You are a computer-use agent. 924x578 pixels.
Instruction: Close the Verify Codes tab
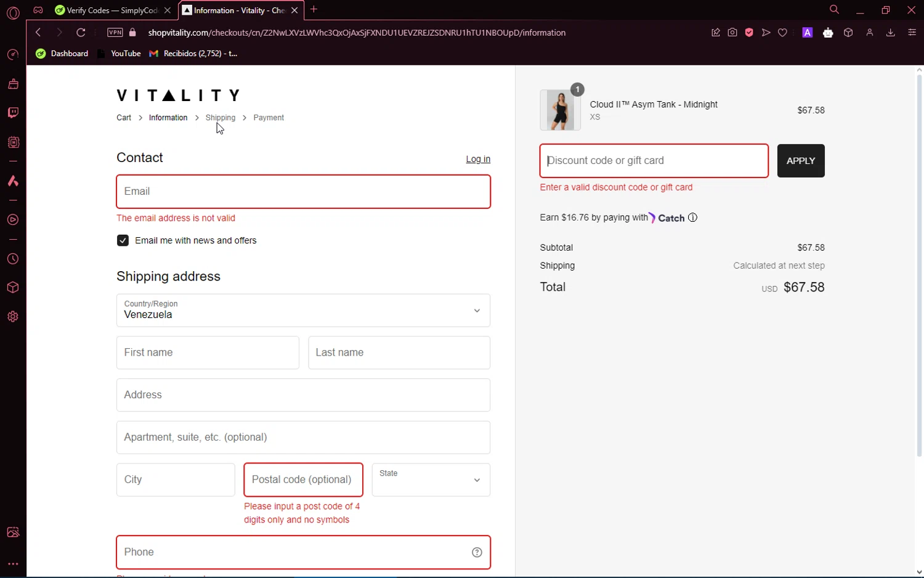point(168,10)
